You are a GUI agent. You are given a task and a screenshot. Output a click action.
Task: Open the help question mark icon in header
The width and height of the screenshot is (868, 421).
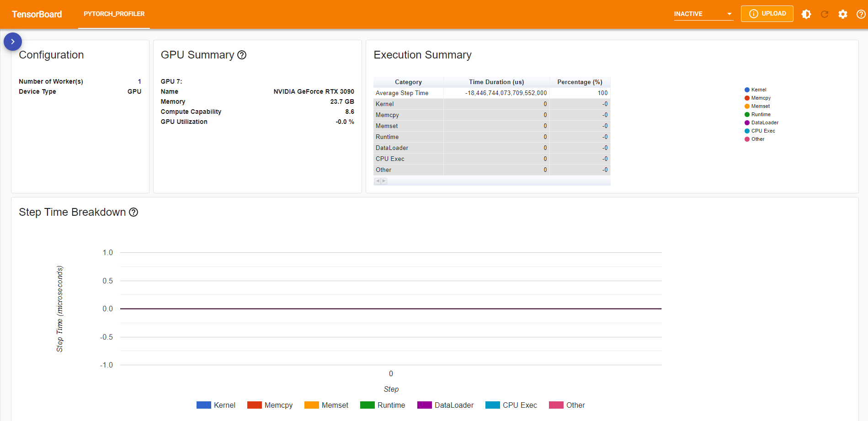pyautogui.click(x=861, y=14)
